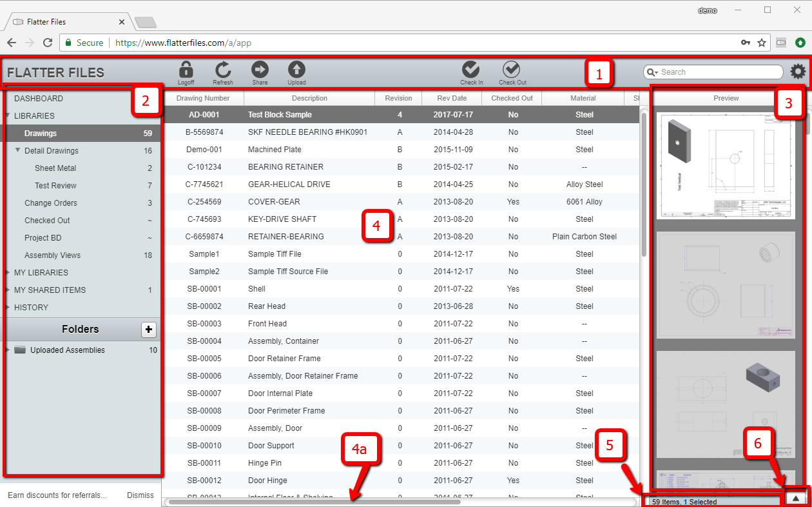Dismiss the referral discount notice
The height and width of the screenshot is (507, 812).
[140, 495]
